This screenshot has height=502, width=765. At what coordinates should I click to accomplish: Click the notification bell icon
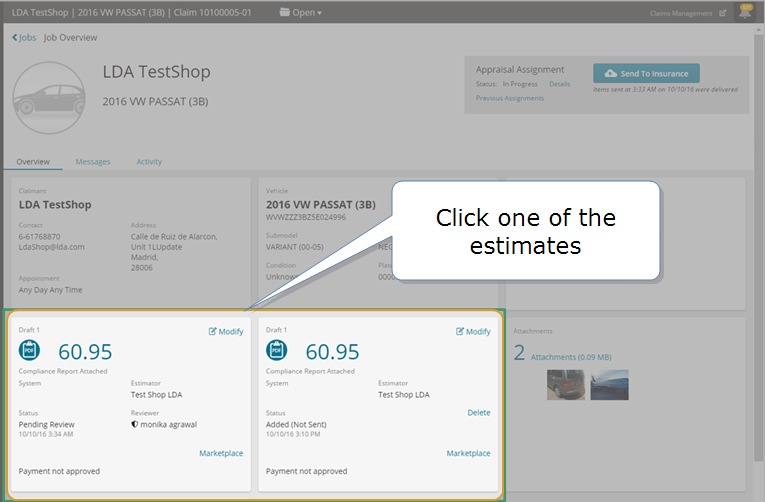pos(745,13)
